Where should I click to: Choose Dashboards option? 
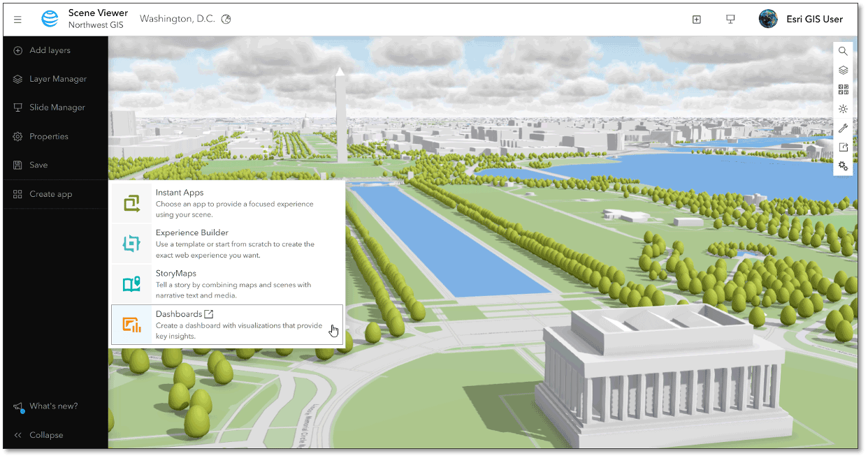coord(228,325)
